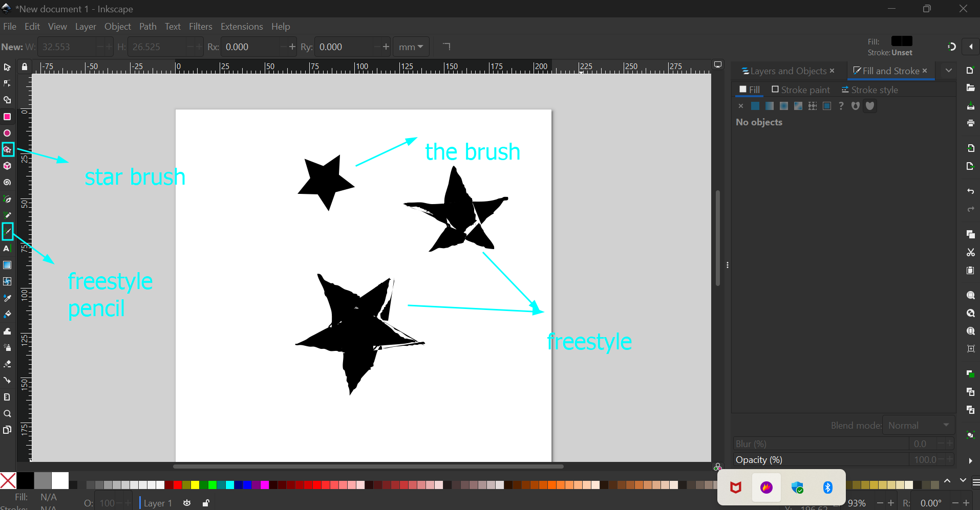The width and height of the screenshot is (980, 510).
Task: Close the Fill and Stroke tab
Action: tap(925, 71)
